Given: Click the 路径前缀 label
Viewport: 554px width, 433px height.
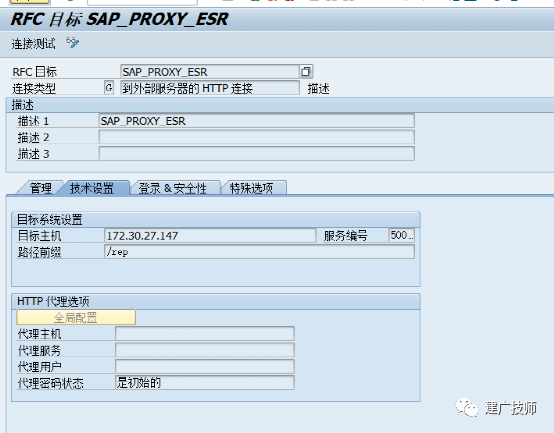Looking at the screenshot, I should (x=39, y=252).
